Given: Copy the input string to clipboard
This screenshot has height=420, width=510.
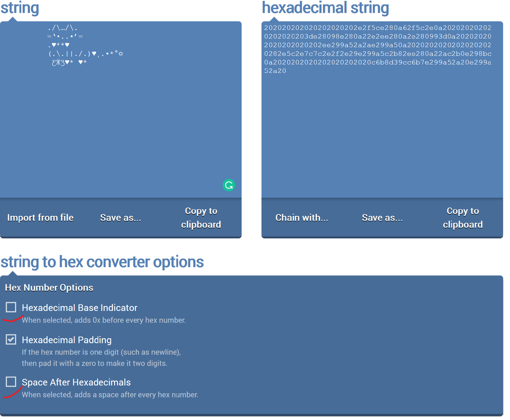Looking at the screenshot, I should pyautogui.click(x=201, y=218).
